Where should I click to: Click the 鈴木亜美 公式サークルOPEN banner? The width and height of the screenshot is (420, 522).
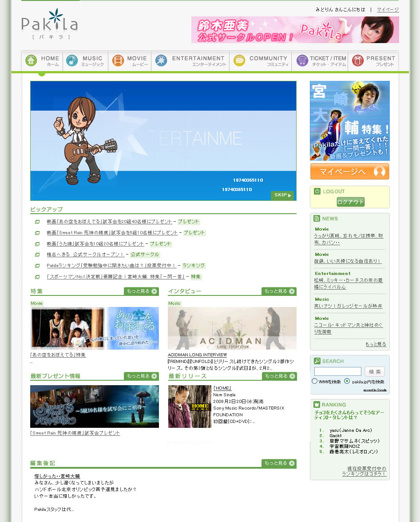(295, 30)
